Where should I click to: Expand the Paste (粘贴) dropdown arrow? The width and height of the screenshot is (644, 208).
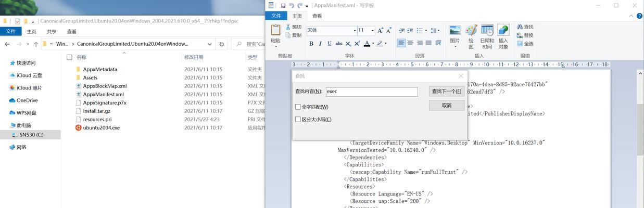(275, 45)
